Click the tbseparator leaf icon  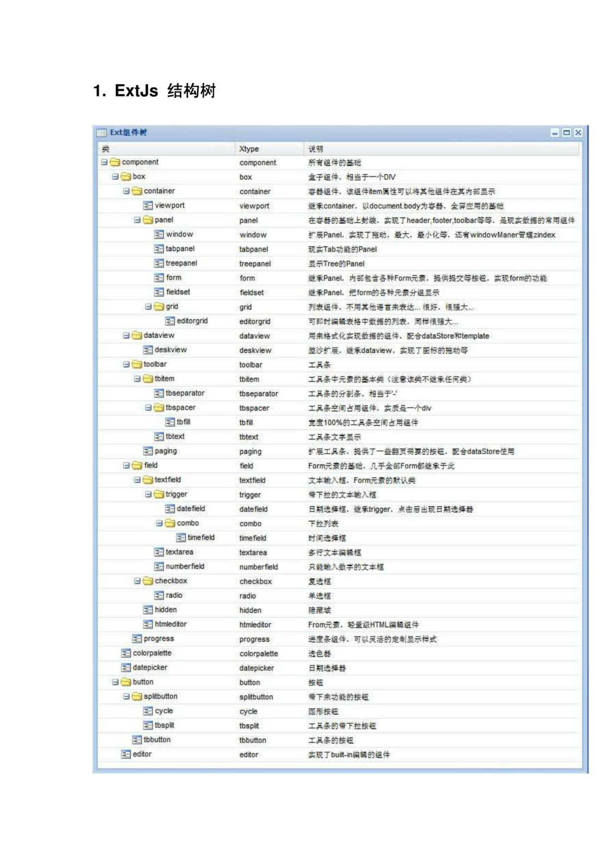point(159,393)
